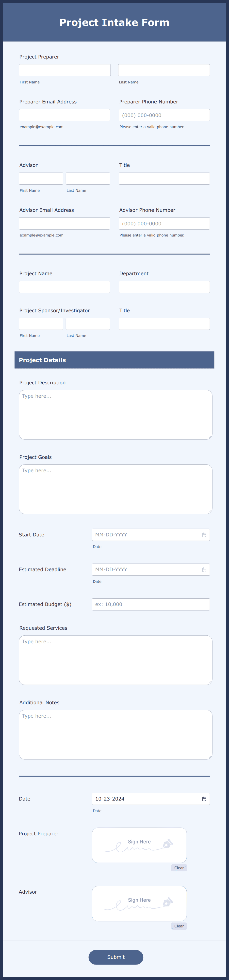Select the Advisor Phone Number field

pyautogui.click(x=164, y=223)
